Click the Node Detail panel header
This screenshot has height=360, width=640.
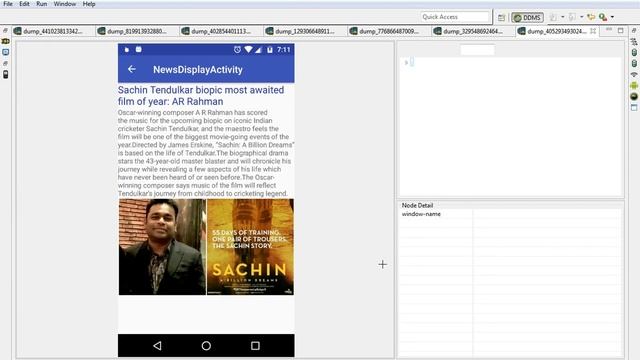click(x=417, y=205)
